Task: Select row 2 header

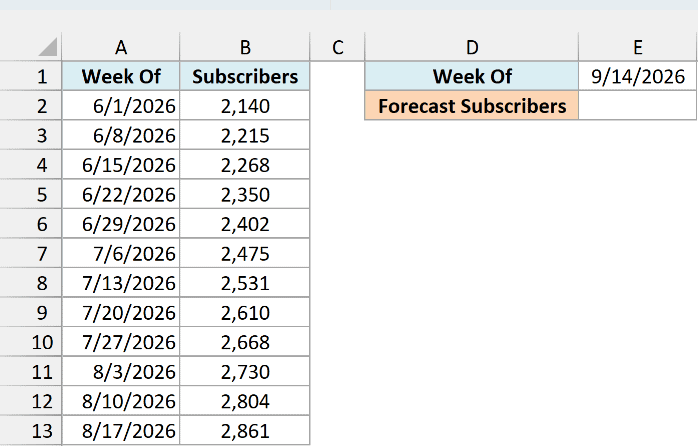Action: point(31,106)
